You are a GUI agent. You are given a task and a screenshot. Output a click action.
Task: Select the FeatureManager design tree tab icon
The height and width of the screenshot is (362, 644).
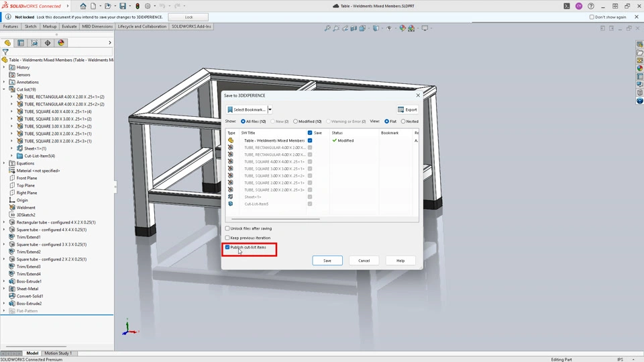(7, 43)
